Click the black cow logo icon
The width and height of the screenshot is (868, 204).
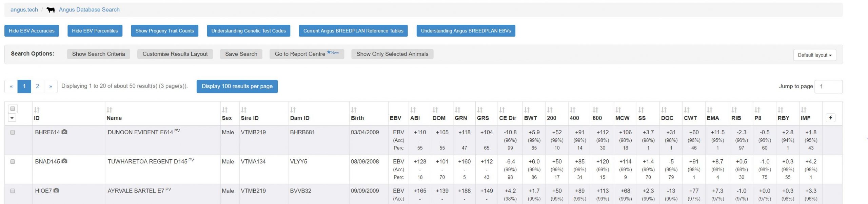pos(51,10)
